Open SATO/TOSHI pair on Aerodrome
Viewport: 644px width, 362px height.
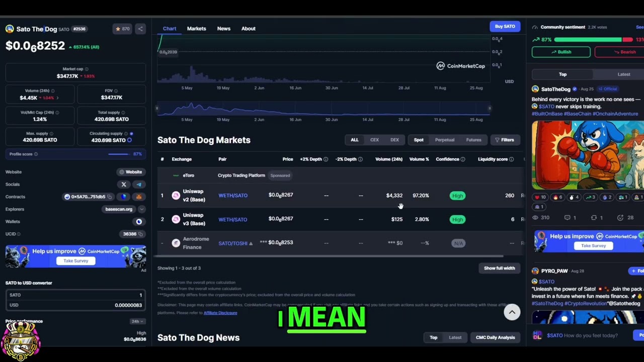[x=233, y=243]
